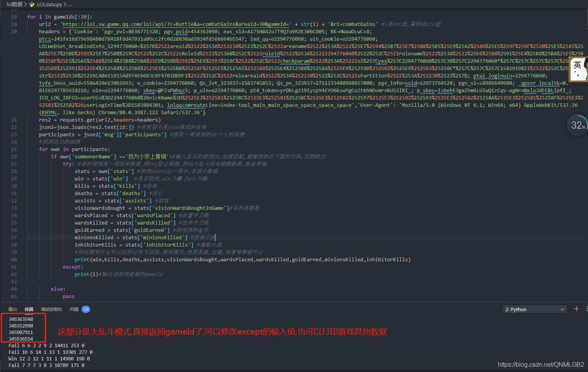Click the stats = own['stats'] assignment

pos(104,171)
